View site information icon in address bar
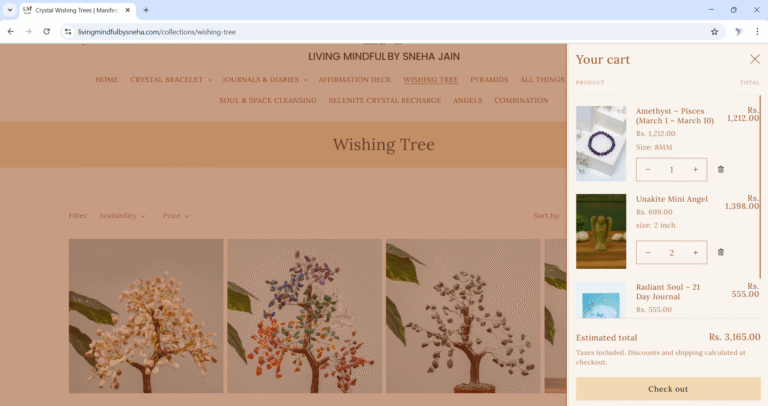 (x=68, y=31)
